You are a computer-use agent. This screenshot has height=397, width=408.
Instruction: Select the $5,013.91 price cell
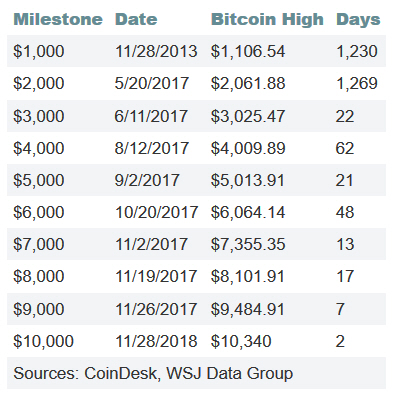248,180
